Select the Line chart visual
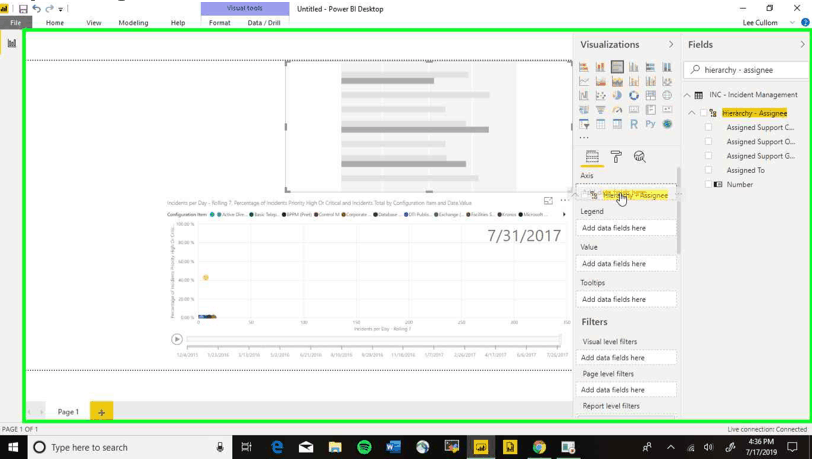The width and height of the screenshot is (814, 461). click(584, 81)
